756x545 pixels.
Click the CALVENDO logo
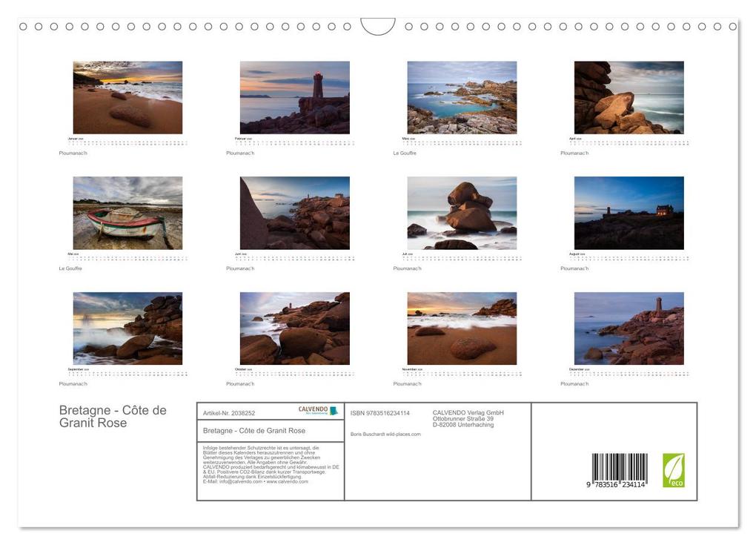coord(318,411)
